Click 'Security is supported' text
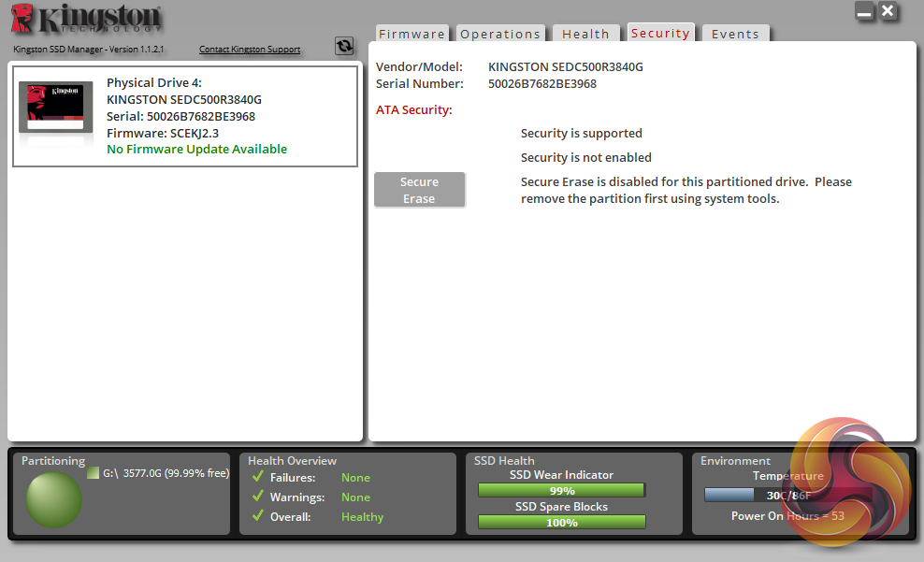924x562 pixels. [582, 133]
